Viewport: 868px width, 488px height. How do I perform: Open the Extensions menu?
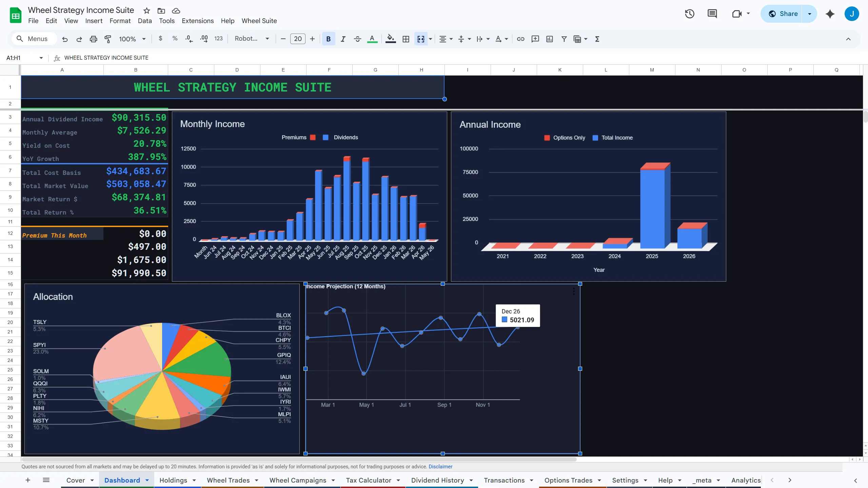(198, 21)
